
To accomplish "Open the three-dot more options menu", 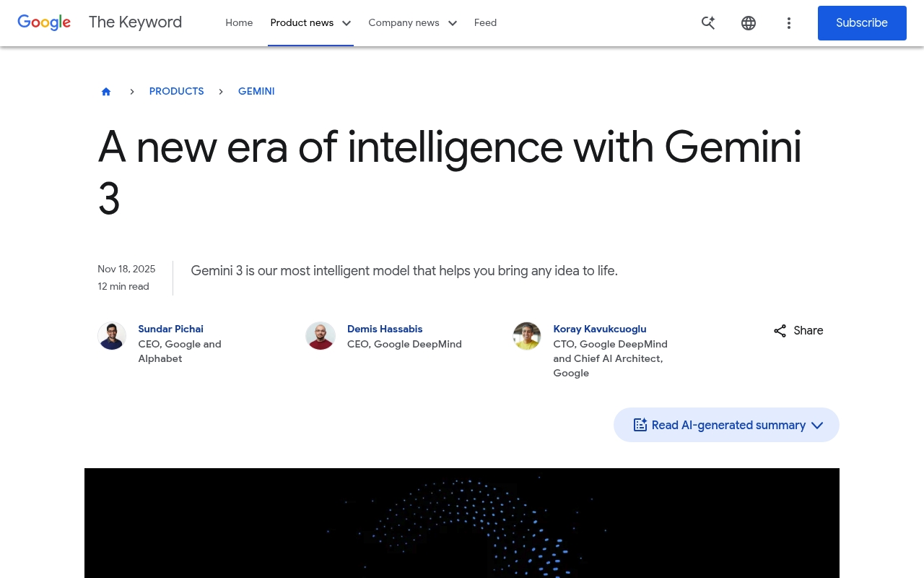I will point(788,23).
